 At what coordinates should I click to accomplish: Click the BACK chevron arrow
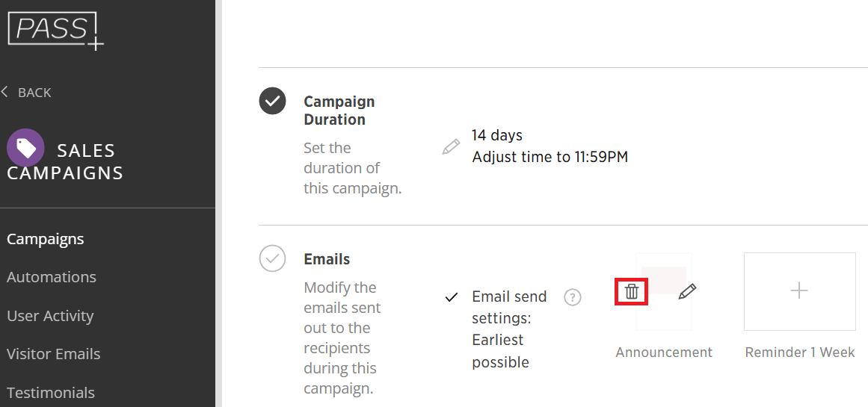(4, 92)
